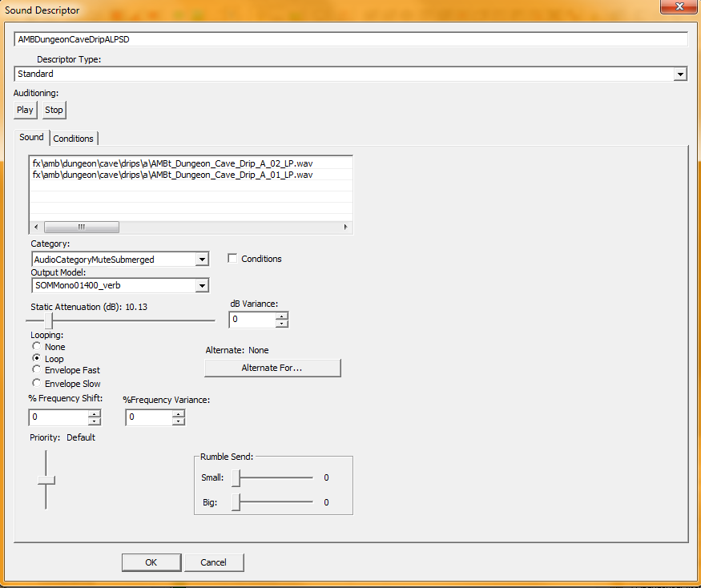Increase %Frequency Variance with up arrow

[179, 413]
